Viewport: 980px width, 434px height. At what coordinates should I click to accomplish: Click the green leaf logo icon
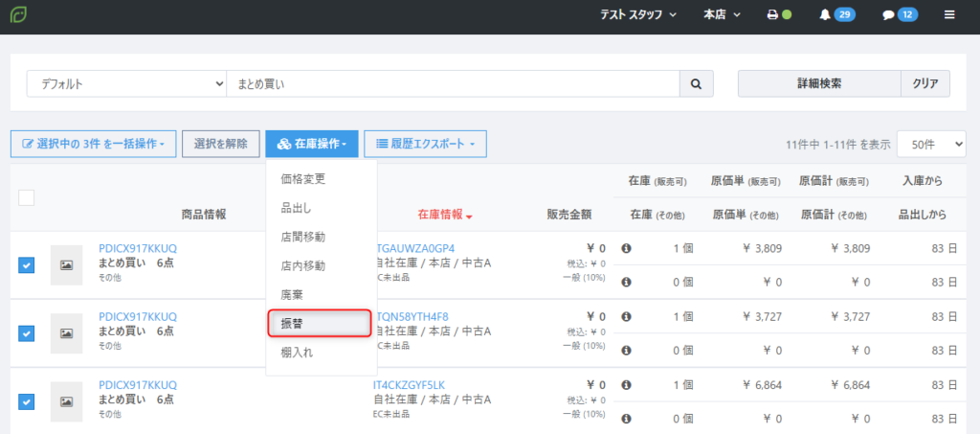[19, 15]
